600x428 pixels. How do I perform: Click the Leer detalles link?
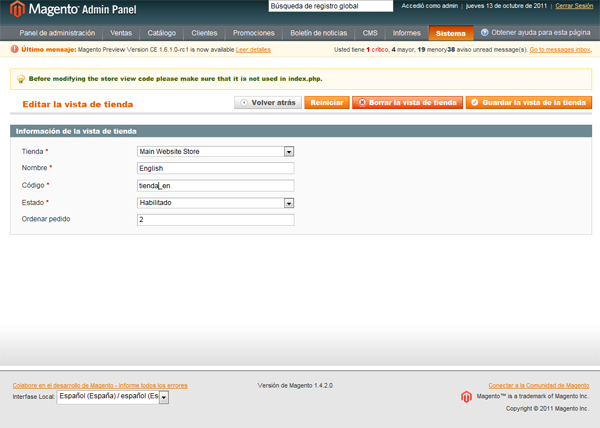click(253, 50)
